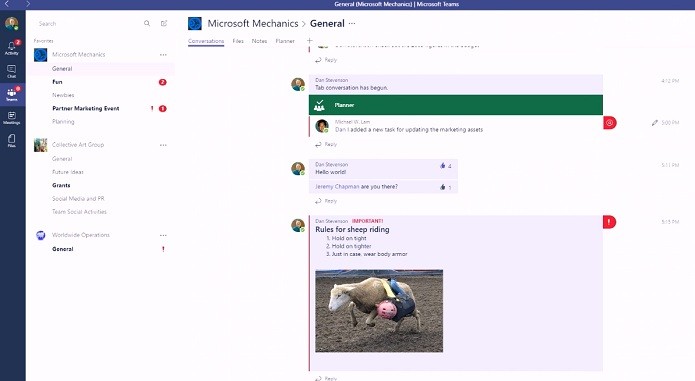Open channel options ellipsis beside General header
The width and height of the screenshot is (695, 381).
352,23
